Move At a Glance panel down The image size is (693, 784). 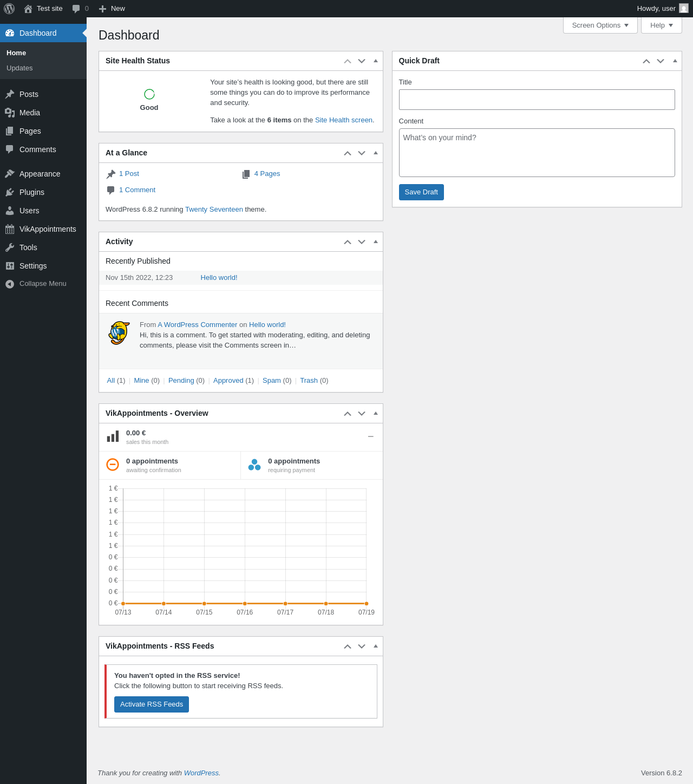(362, 153)
